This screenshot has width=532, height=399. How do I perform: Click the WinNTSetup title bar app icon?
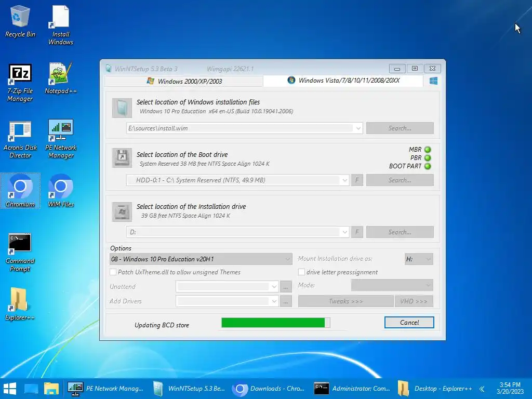tap(109, 69)
